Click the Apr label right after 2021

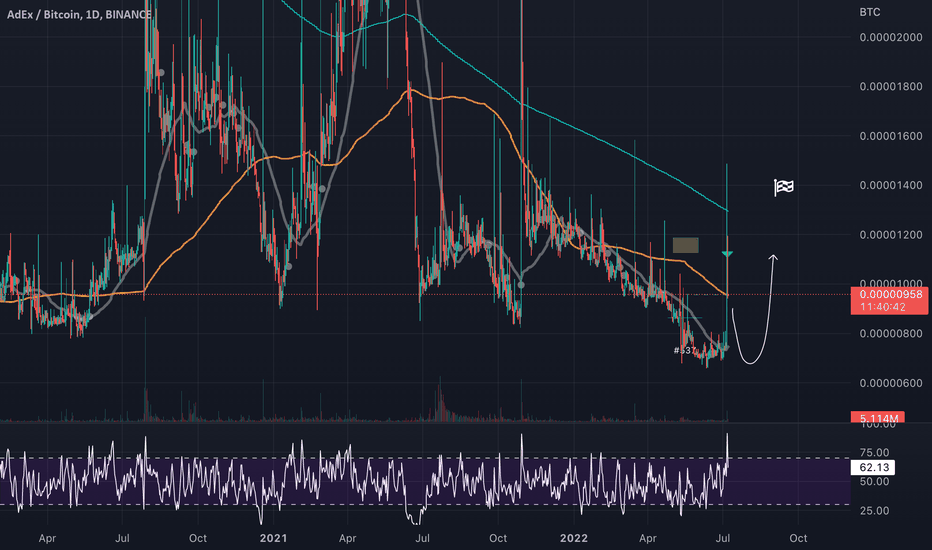click(x=348, y=538)
